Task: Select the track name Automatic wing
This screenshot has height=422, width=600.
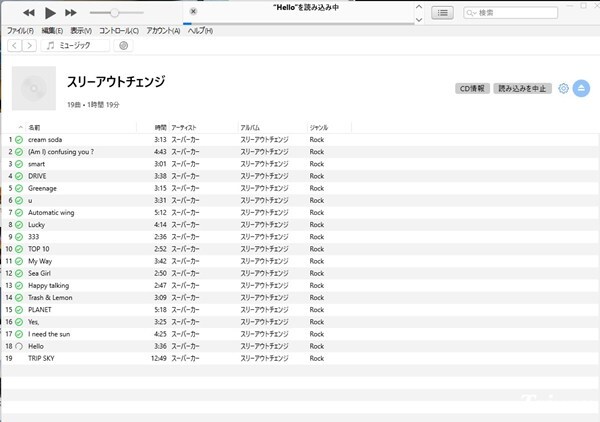Action: [x=51, y=213]
